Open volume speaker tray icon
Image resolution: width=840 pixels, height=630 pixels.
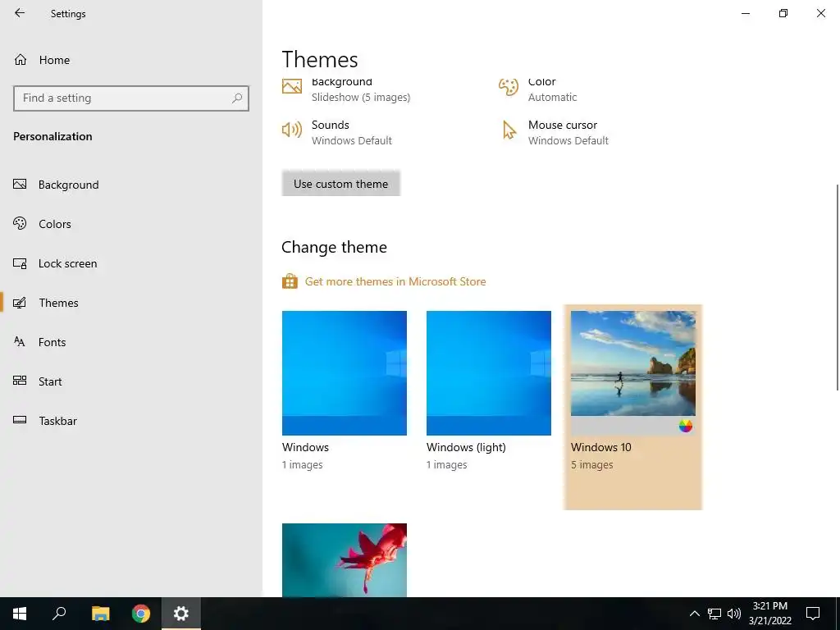click(734, 614)
